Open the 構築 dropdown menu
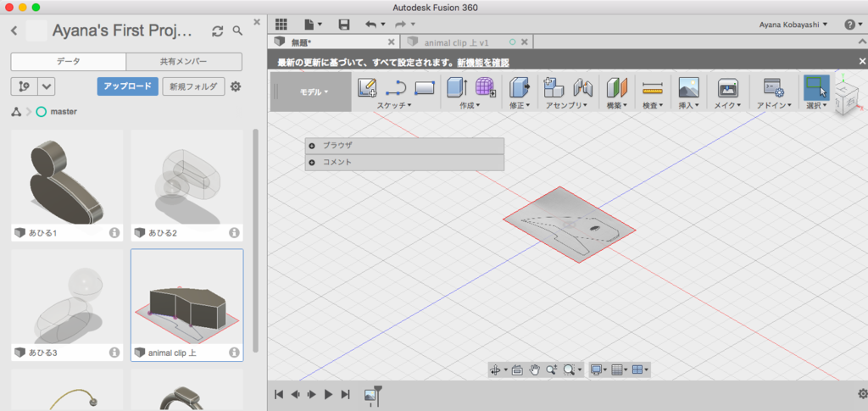868x411 pixels. [617, 105]
